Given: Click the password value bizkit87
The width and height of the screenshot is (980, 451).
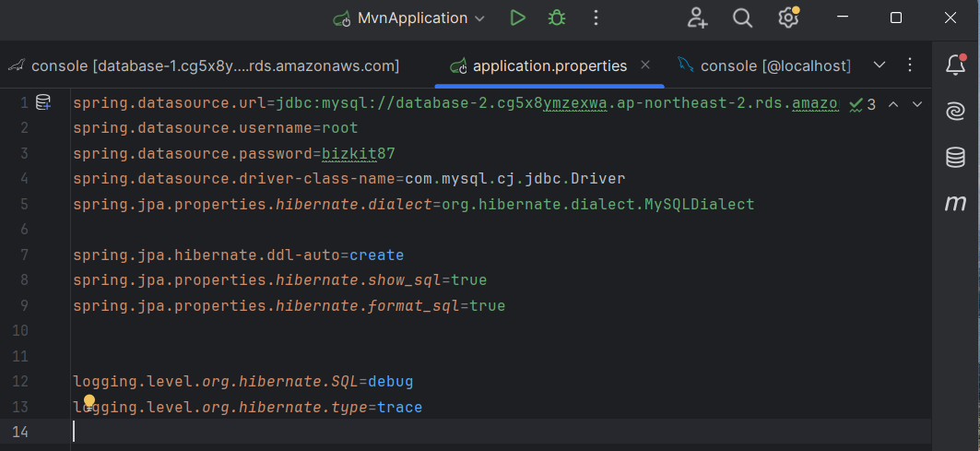Looking at the screenshot, I should tap(359, 154).
